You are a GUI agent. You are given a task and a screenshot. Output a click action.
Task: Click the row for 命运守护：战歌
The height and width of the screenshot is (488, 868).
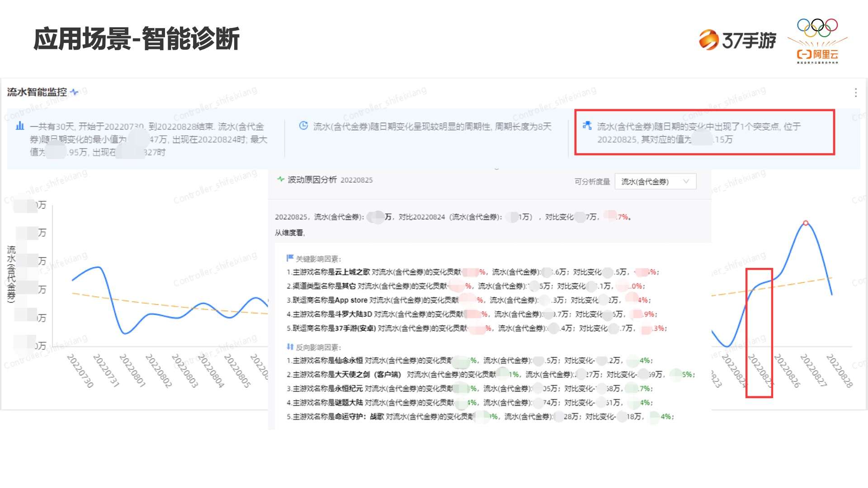[480, 417]
